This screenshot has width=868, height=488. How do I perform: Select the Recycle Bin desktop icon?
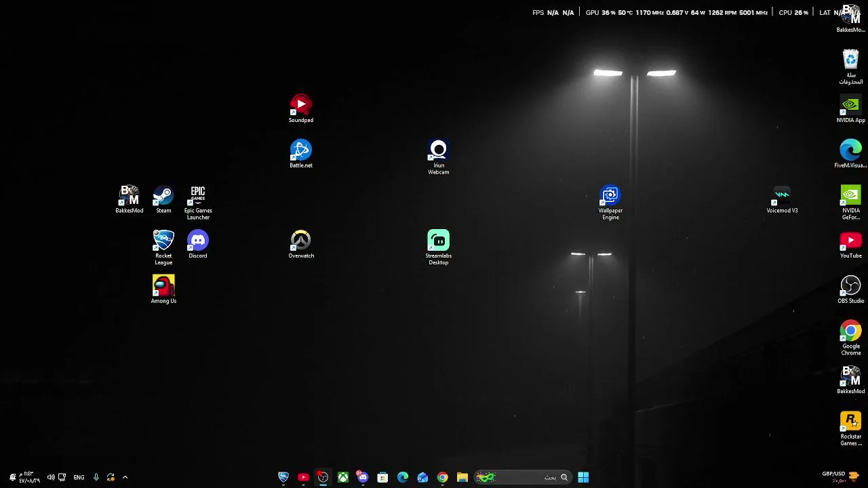[851, 67]
